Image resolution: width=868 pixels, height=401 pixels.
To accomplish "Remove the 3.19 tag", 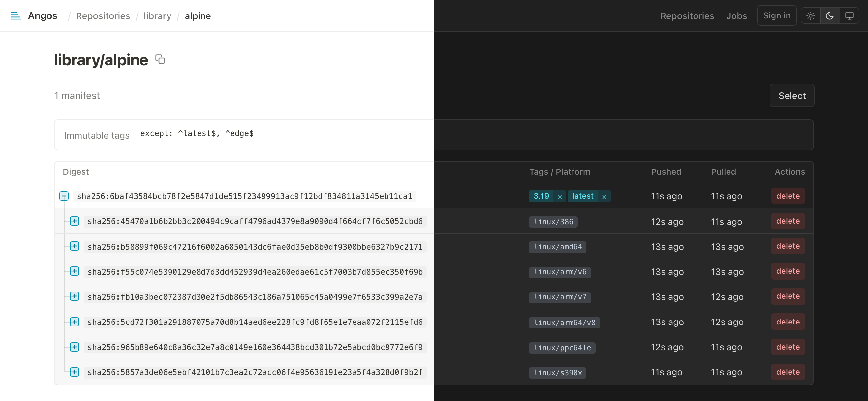I will click(x=560, y=197).
